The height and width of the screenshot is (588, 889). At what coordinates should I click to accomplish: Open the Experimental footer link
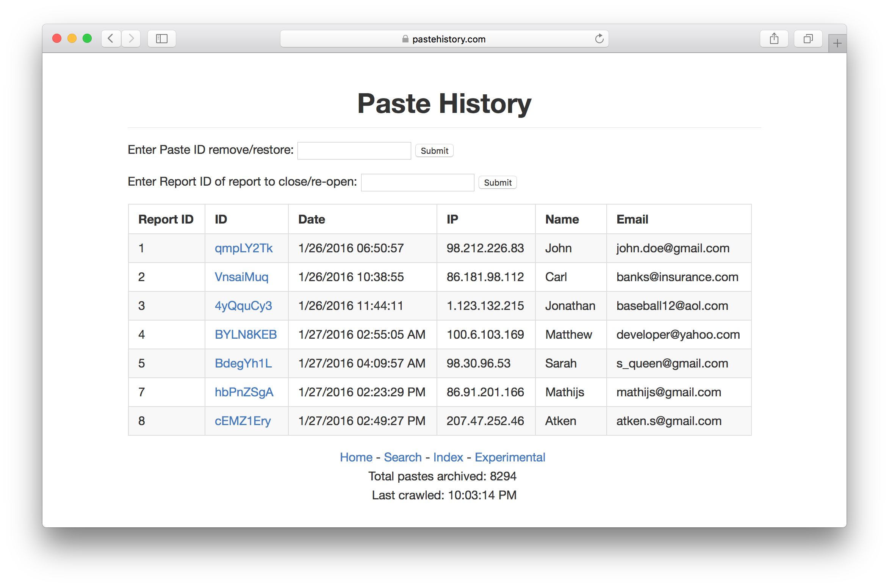point(510,457)
